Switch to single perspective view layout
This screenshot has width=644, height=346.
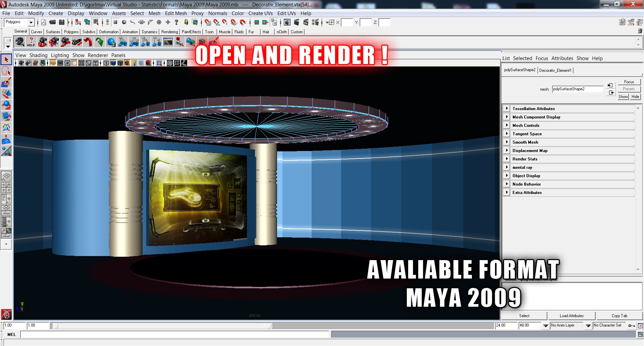[6, 176]
